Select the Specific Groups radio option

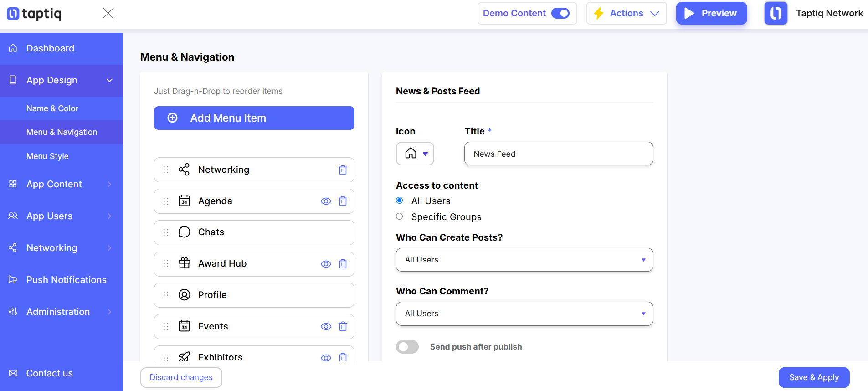400,216
